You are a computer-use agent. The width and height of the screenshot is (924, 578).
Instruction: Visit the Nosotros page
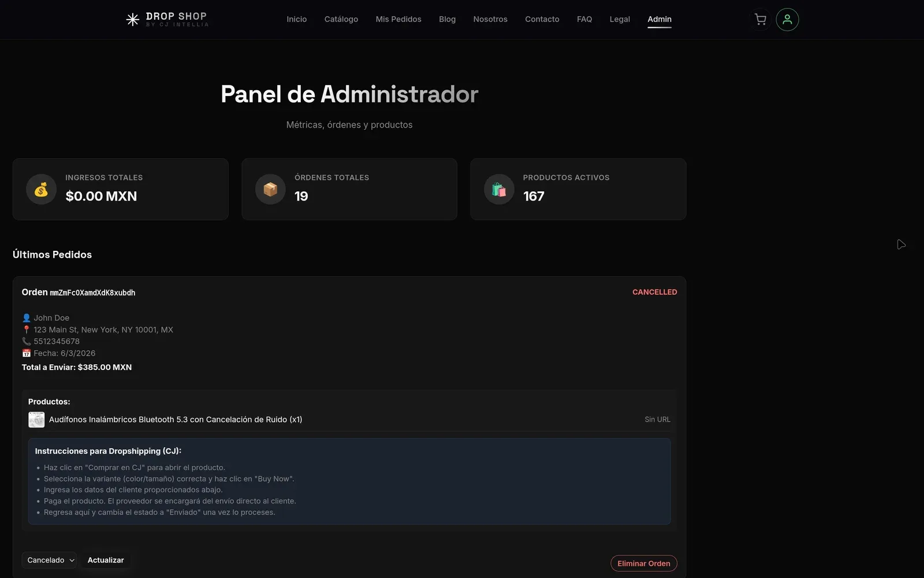tap(490, 19)
